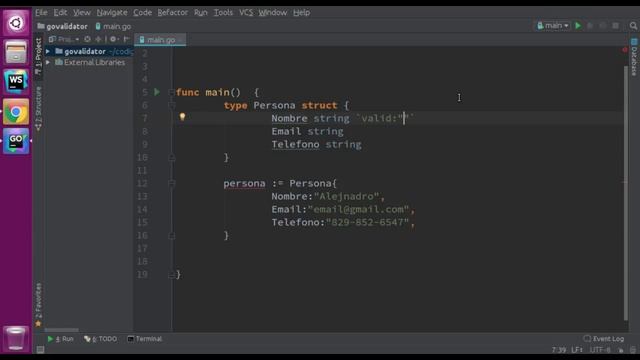Click the Debug icon in the toolbar

(590, 26)
